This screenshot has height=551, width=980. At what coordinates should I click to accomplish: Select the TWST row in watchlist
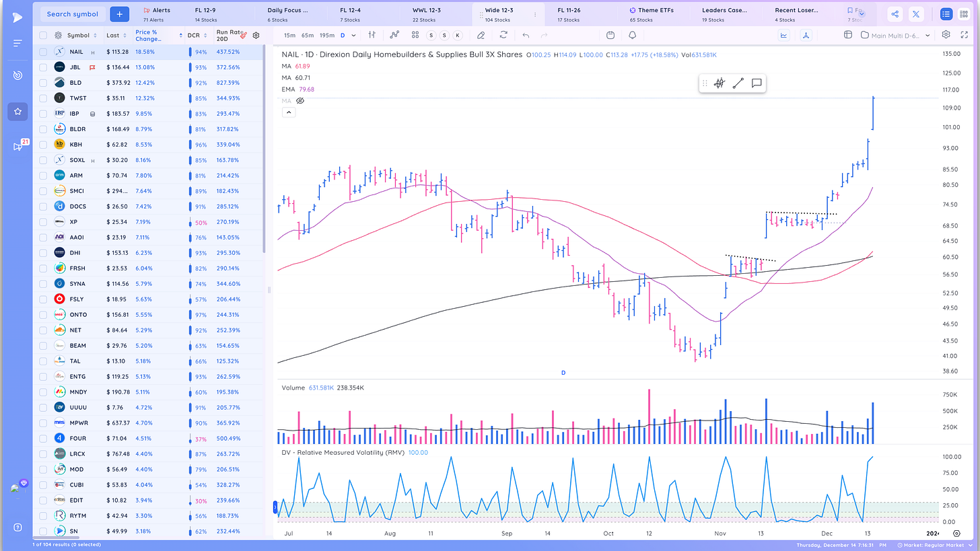148,98
